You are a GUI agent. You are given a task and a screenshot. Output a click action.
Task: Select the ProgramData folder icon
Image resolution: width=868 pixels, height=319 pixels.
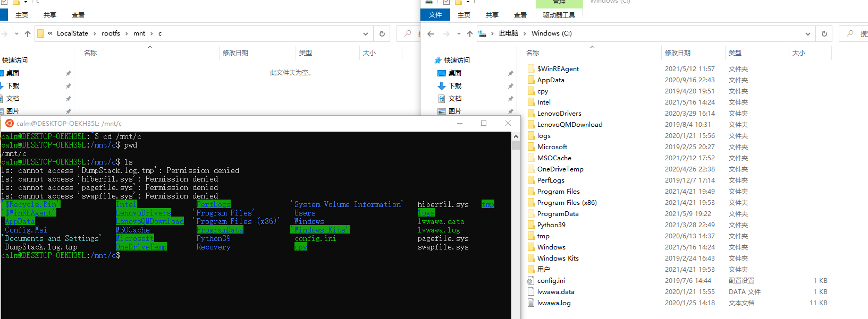tap(530, 214)
